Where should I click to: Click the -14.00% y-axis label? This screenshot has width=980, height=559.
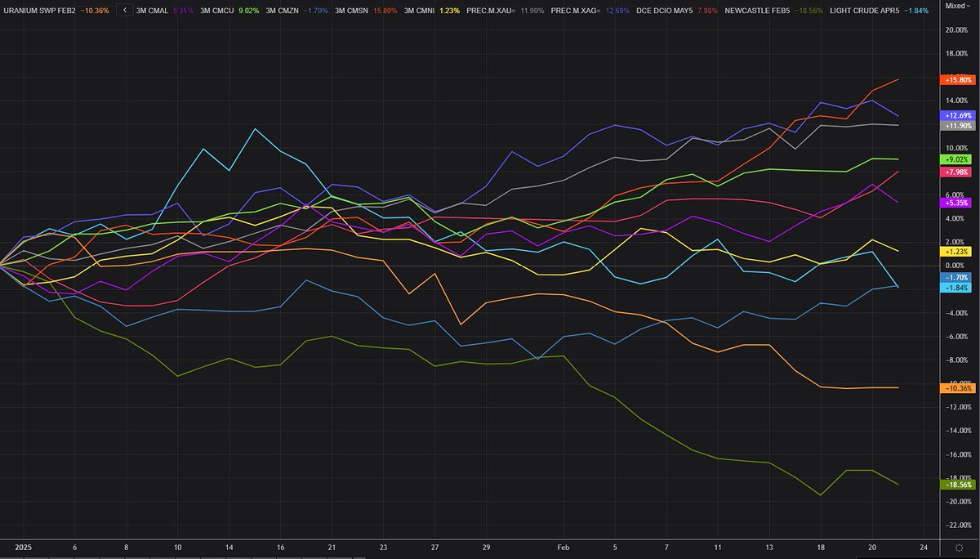click(956, 432)
